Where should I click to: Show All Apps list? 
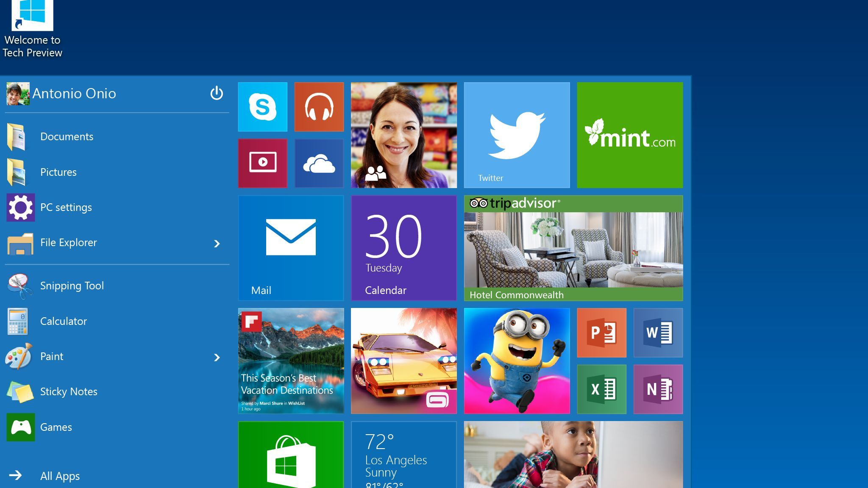117,476
